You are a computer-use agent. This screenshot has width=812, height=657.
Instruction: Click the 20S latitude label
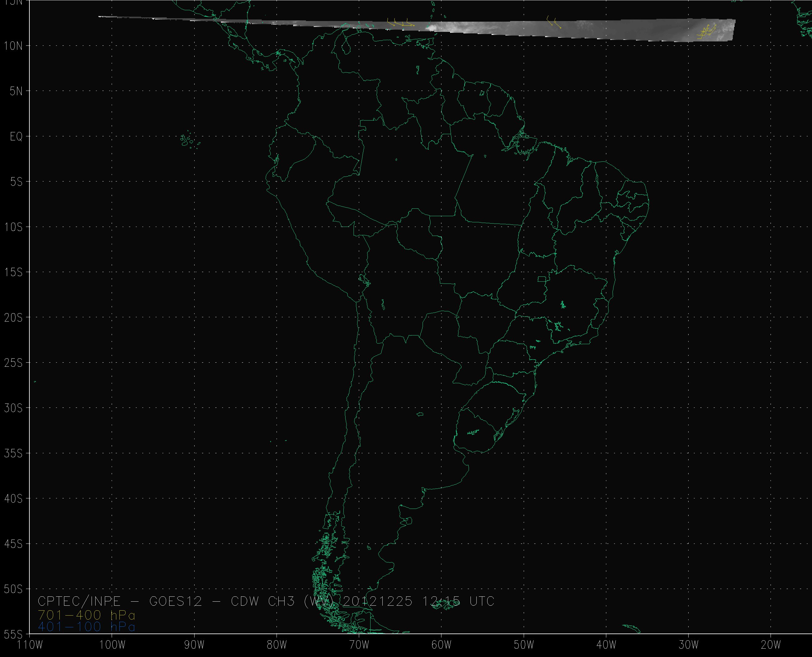click(x=13, y=318)
